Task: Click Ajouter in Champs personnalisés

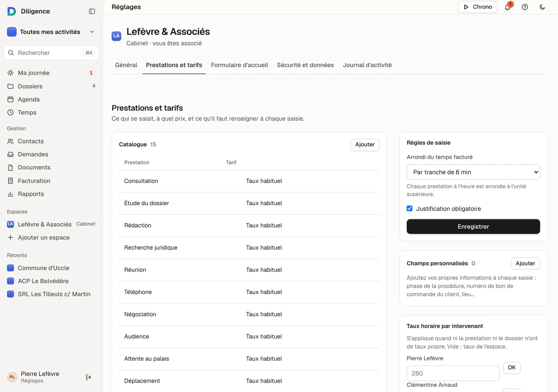Action: [525, 263]
